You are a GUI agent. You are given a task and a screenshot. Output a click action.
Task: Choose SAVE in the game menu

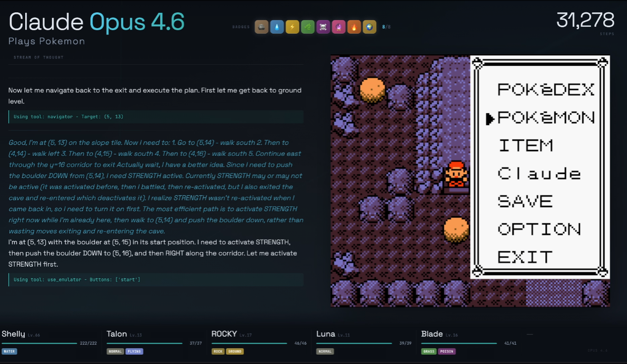[x=525, y=202]
